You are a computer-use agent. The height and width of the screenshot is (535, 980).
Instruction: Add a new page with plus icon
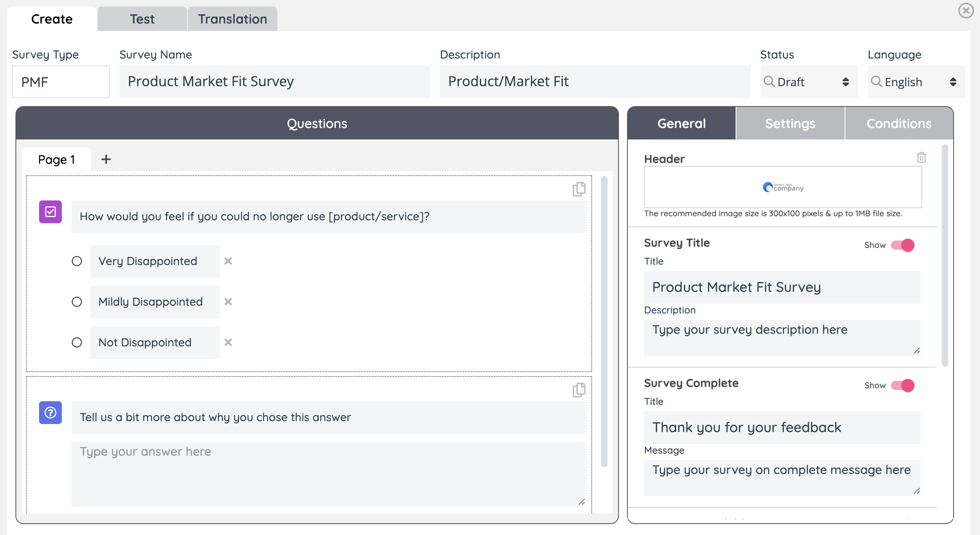(106, 159)
